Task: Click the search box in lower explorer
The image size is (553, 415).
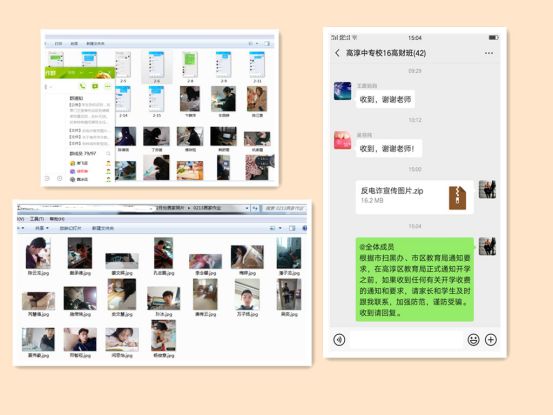Action: click(x=284, y=208)
